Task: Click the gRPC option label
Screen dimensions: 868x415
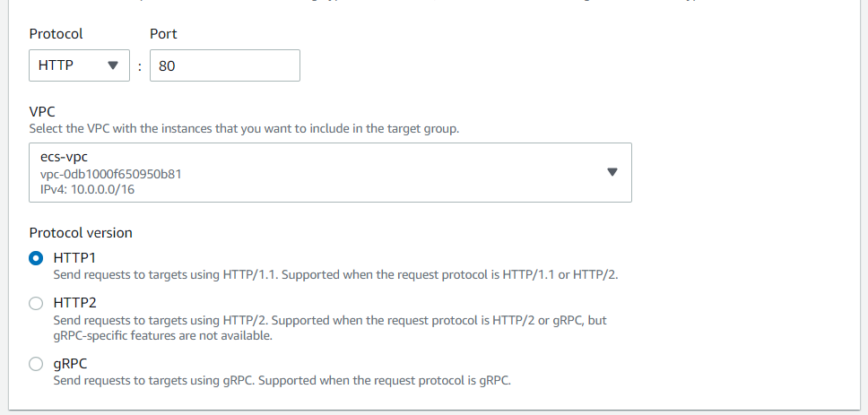Action: [70, 364]
